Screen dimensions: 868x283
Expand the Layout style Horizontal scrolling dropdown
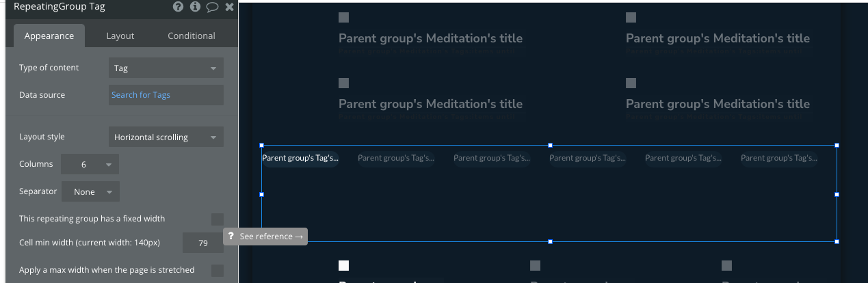166,137
